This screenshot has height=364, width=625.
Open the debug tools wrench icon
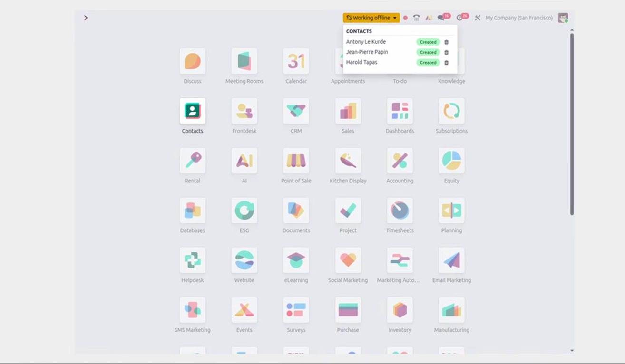(x=478, y=18)
